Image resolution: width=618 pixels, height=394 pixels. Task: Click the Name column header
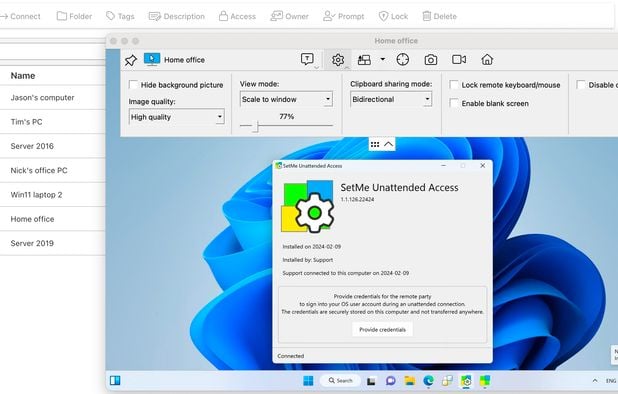tap(23, 76)
